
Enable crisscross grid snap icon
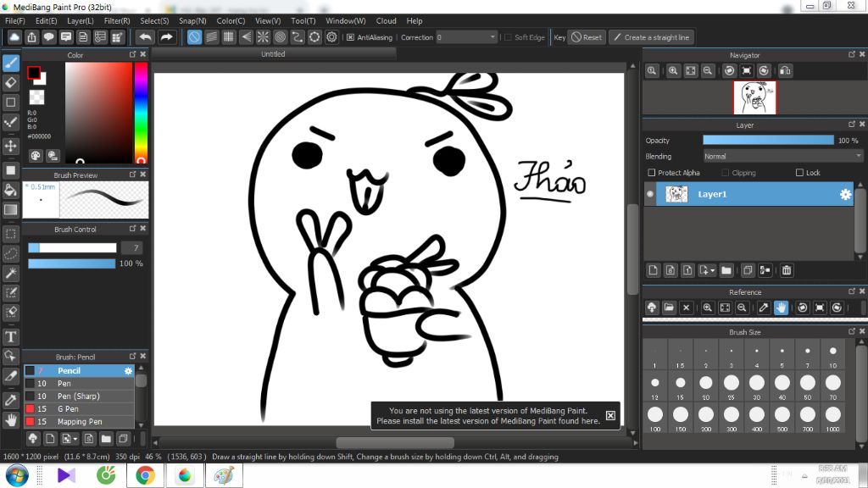pyautogui.click(x=229, y=37)
